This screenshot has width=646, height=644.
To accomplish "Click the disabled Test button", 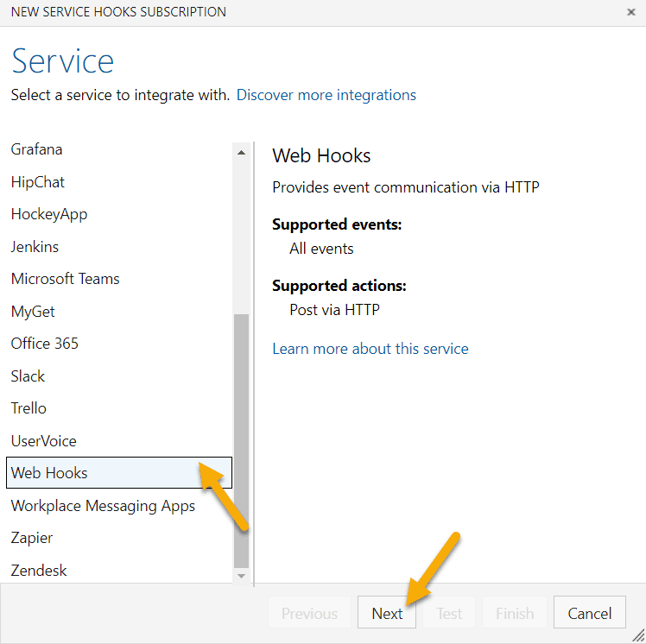I will tap(449, 612).
